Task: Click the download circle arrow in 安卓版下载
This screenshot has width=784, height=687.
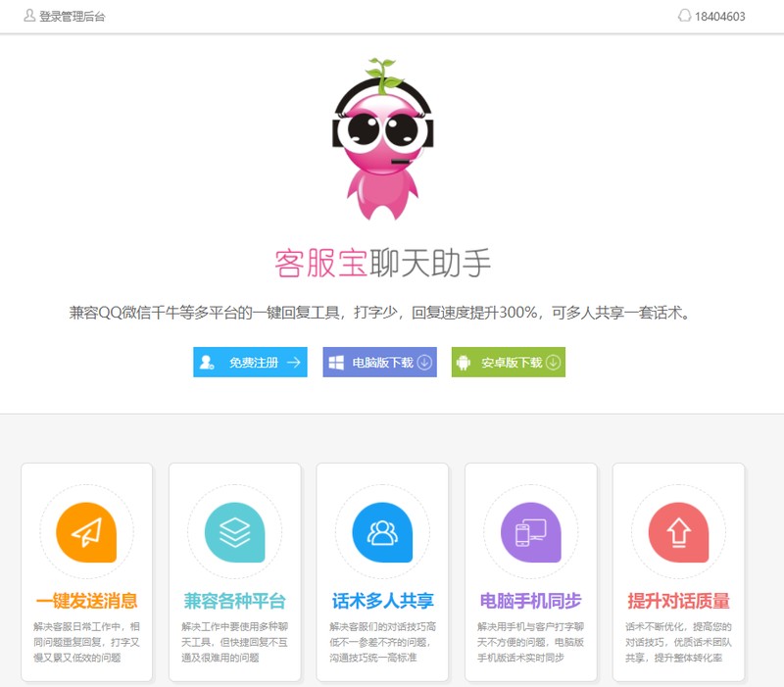Action: (553, 362)
